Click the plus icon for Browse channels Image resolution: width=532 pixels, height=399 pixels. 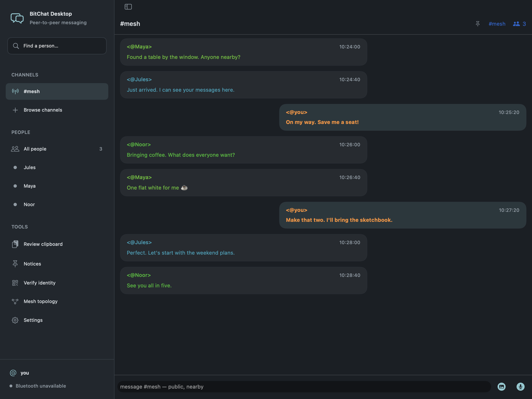(15, 110)
